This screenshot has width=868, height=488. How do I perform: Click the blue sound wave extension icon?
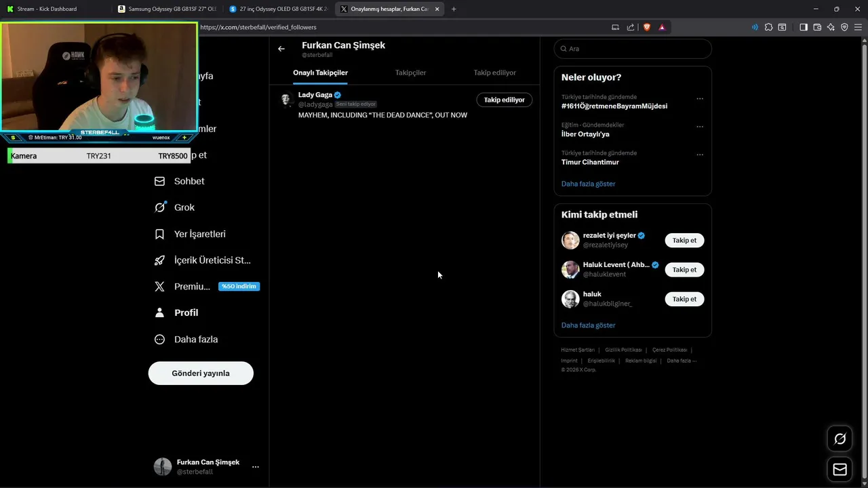755,27
